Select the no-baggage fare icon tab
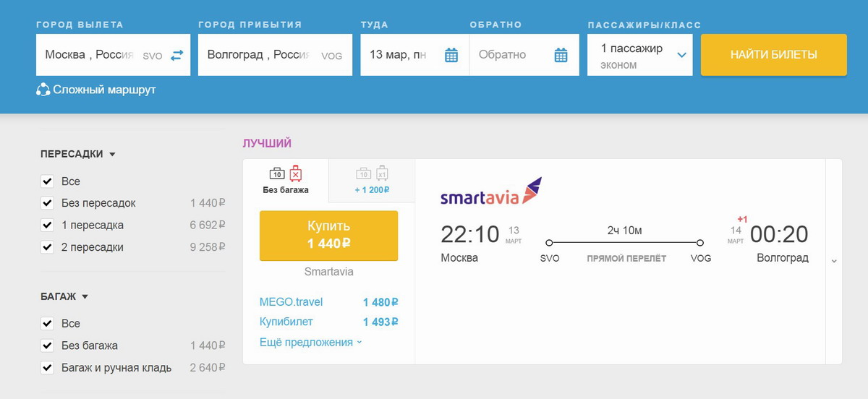868x399 pixels. (286, 180)
